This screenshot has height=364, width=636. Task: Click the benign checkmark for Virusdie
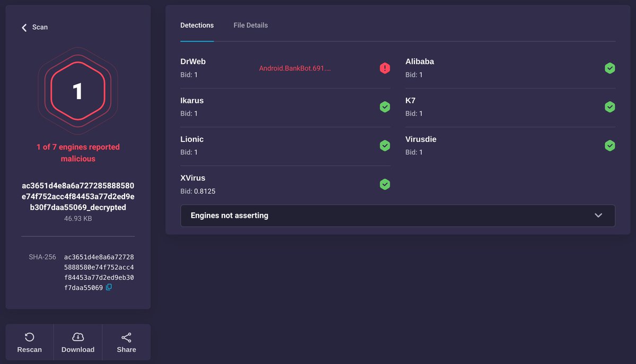click(x=609, y=145)
